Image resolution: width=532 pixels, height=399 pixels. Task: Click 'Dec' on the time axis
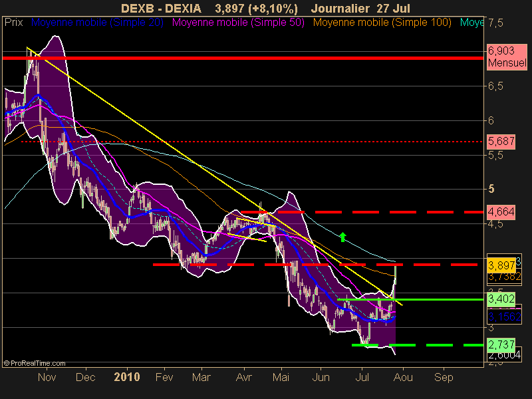[86, 377]
